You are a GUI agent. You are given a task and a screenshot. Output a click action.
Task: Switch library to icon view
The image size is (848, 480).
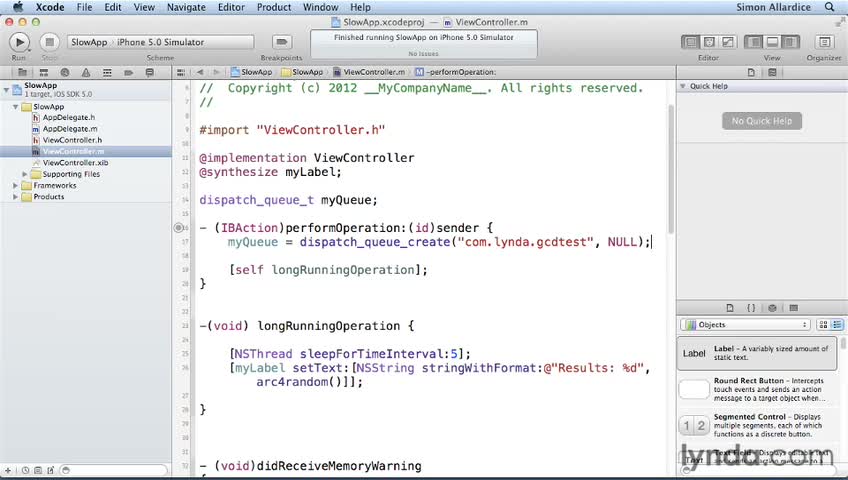[x=823, y=325]
